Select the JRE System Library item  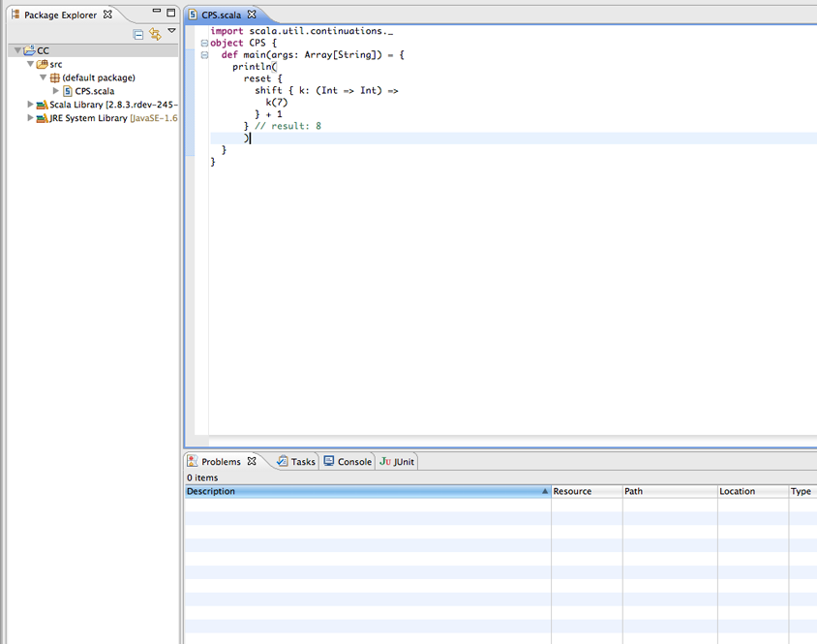tap(88, 118)
